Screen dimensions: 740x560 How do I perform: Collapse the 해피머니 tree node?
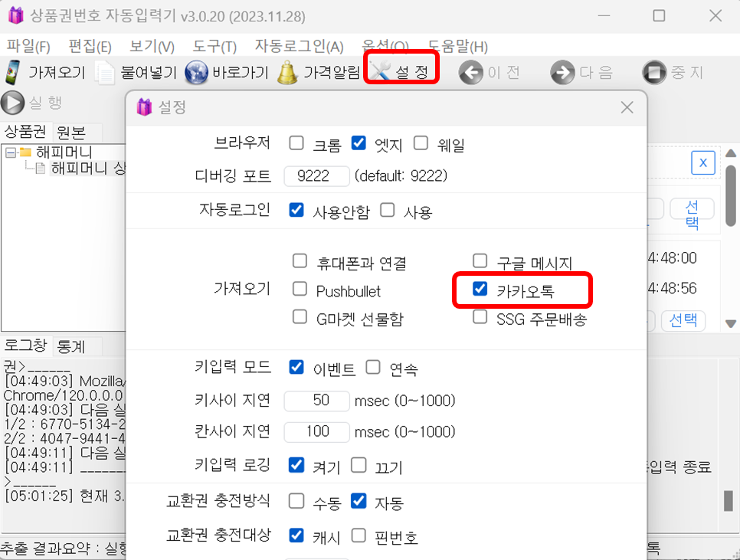tap(11, 152)
